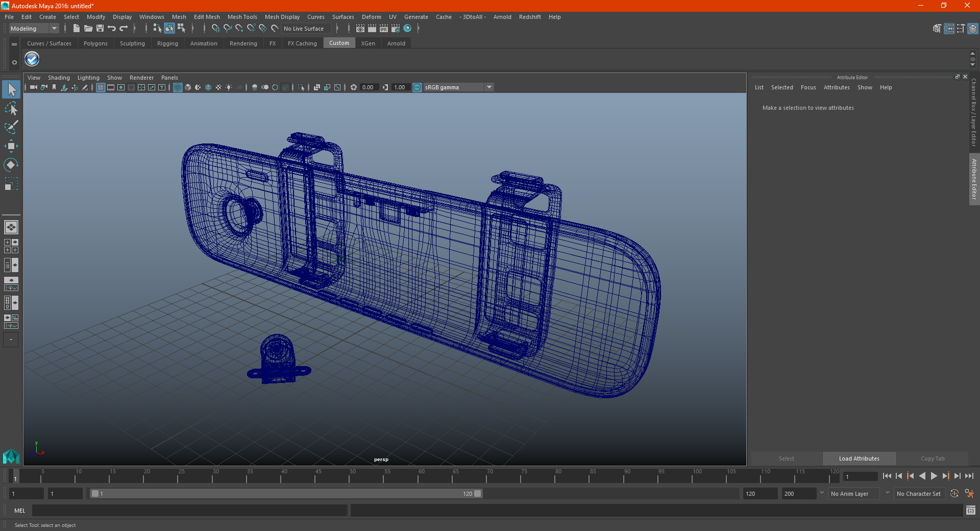This screenshot has height=531, width=980.
Task: Toggle isolate select in panel toolbar
Action: [x=301, y=87]
